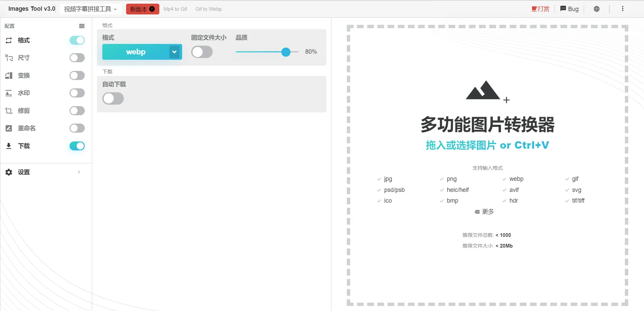Click the 变换 flip icon in sidebar
This screenshot has height=311, width=644.
[9, 75]
